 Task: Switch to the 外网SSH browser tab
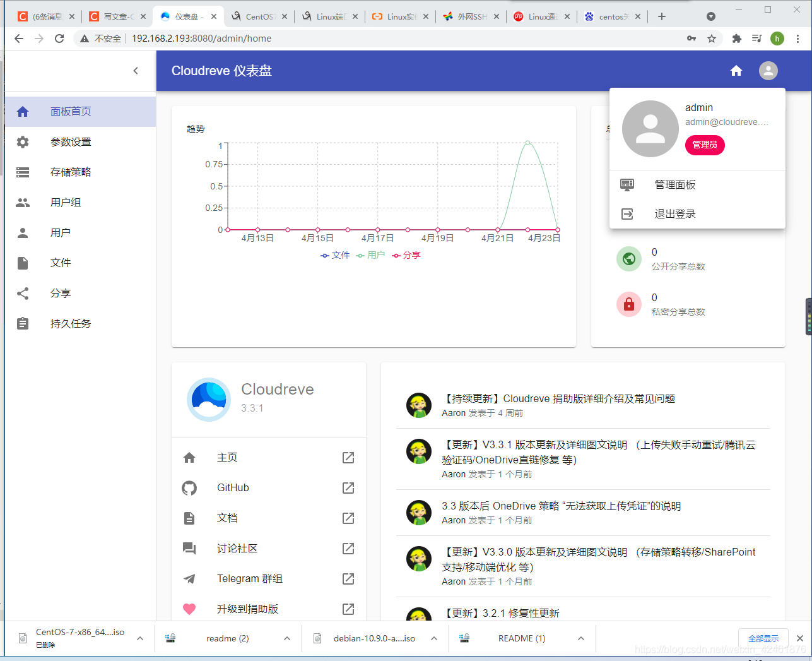(x=471, y=16)
